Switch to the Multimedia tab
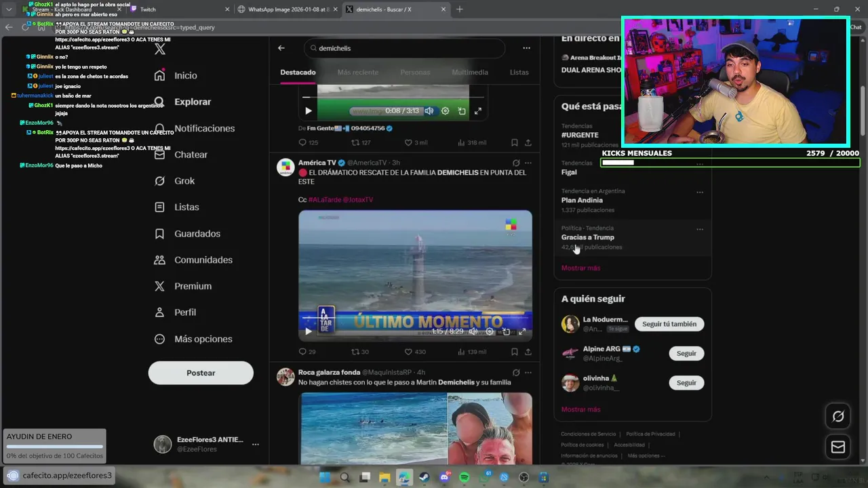This screenshot has width=868, height=488. coord(470,72)
